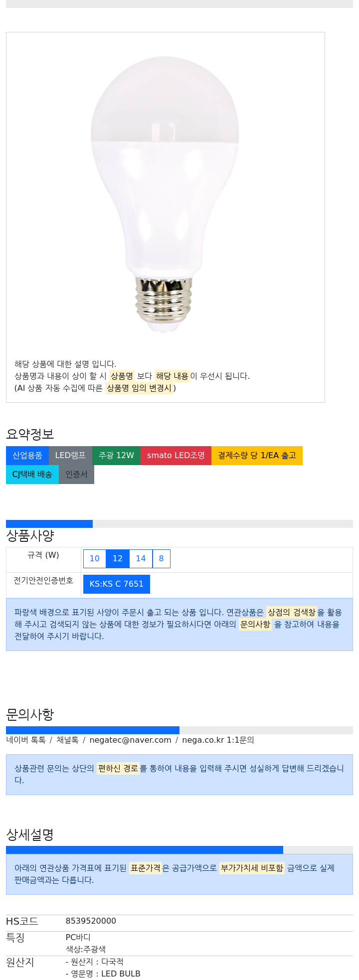The height and width of the screenshot is (980, 359).
Task: Click the 상품사양 blue progress bar
Action: tap(49, 524)
